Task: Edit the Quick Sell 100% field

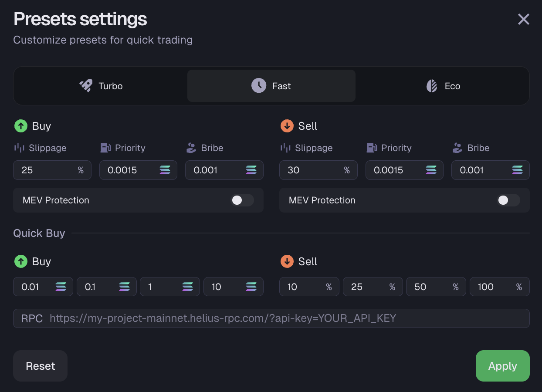Action: pyautogui.click(x=492, y=287)
